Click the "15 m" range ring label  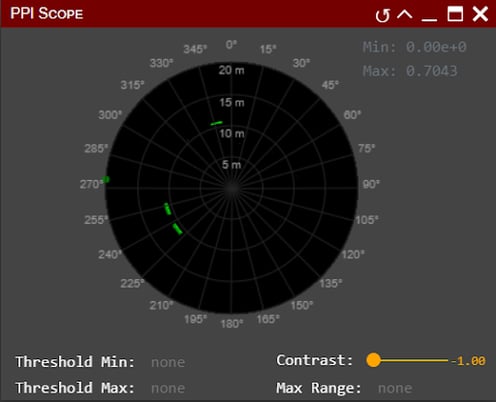[232, 102]
